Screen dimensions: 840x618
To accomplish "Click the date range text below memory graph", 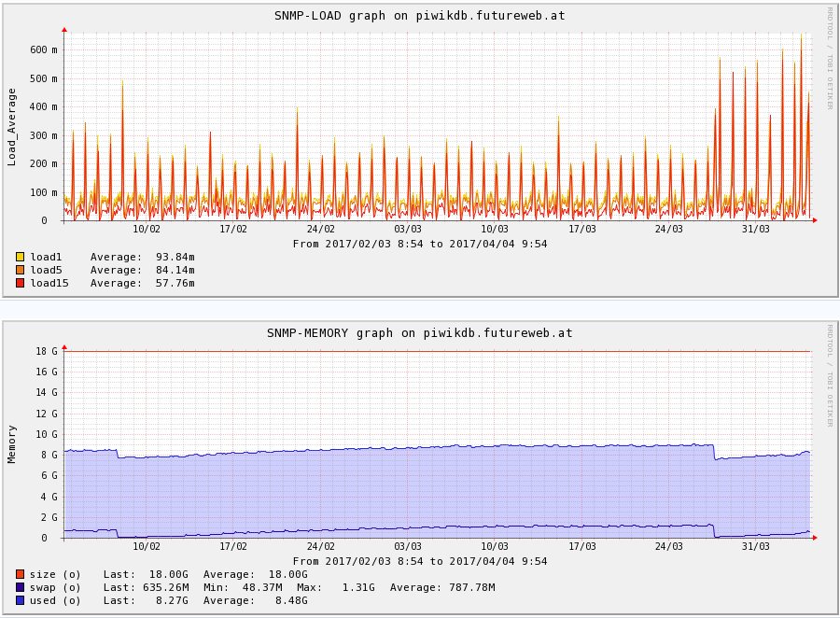I will pos(419,561).
